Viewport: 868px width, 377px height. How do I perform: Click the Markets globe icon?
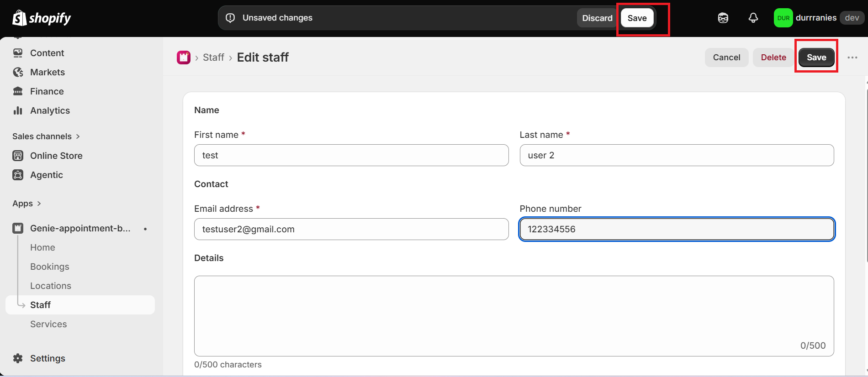18,72
